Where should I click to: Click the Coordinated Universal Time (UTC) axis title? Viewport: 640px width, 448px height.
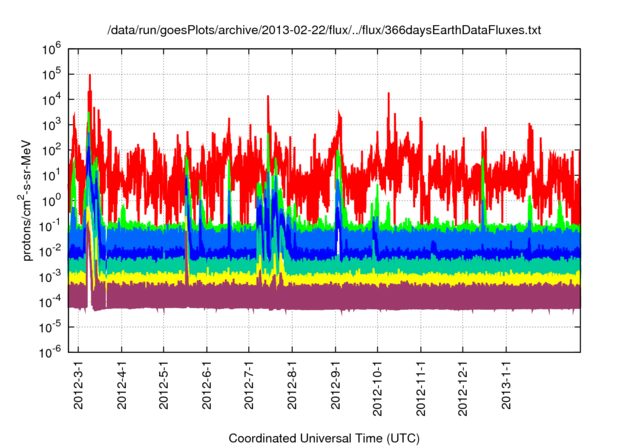324,438
